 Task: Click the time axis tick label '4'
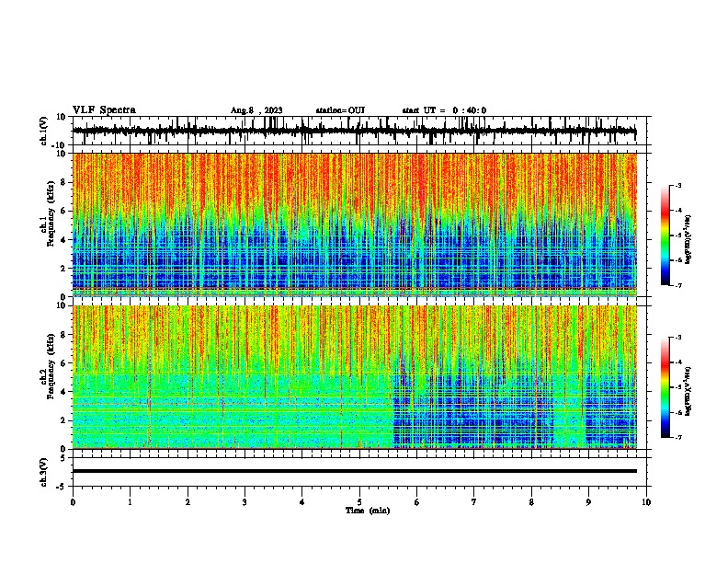coord(302,501)
